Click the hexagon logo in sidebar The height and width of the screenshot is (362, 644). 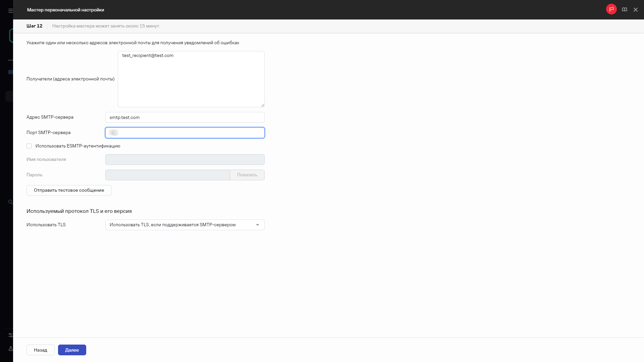pos(11,36)
